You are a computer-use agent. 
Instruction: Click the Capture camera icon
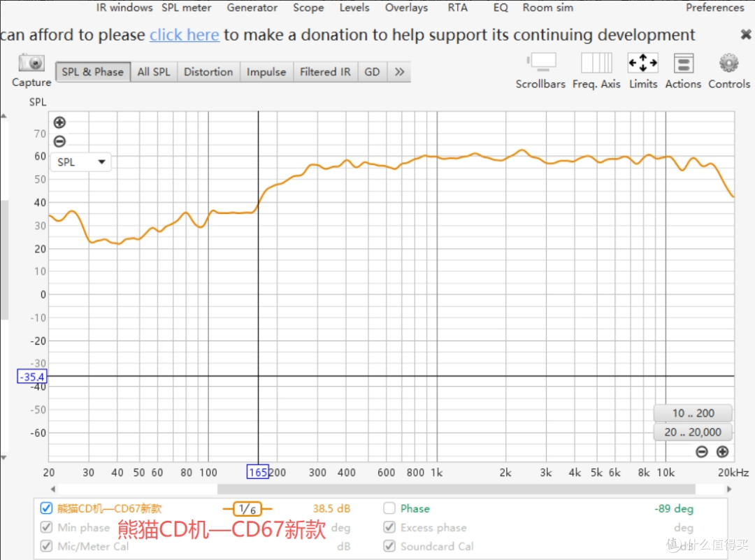pos(31,63)
